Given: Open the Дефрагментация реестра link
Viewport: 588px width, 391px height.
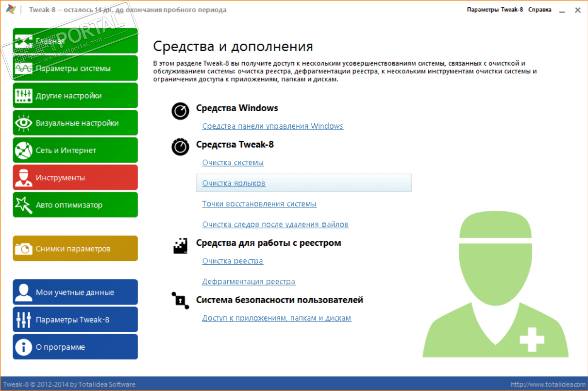Looking at the screenshot, I should pyautogui.click(x=249, y=282).
